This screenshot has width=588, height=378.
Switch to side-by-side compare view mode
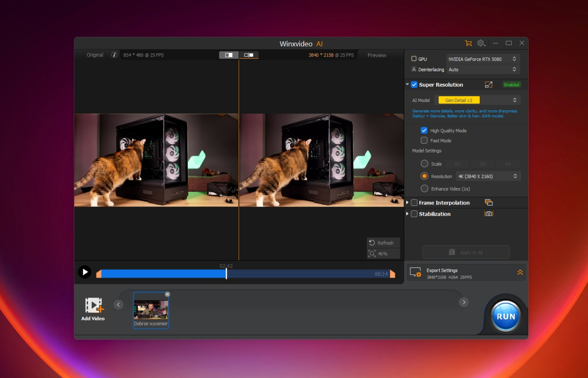point(249,55)
